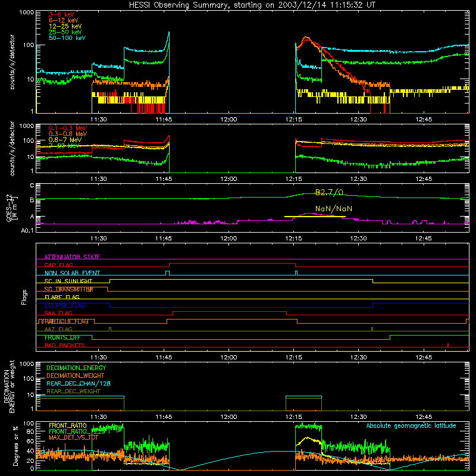Click the SC_IN_SUNLIGHT flag label

68,281
